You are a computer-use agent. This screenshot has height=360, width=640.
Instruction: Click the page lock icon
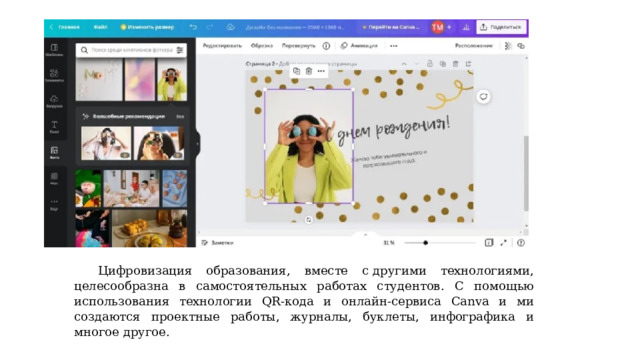click(x=430, y=64)
